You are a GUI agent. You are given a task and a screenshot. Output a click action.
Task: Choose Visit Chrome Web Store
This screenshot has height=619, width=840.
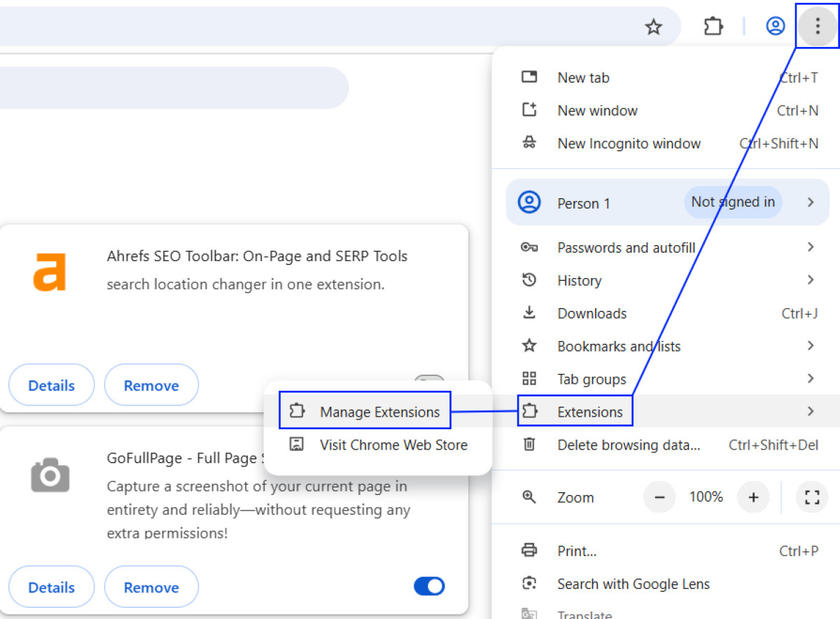(x=378, y=445)
